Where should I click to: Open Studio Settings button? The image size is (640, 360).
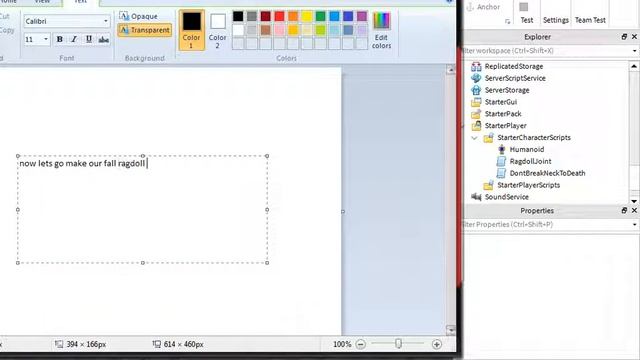tap(556, 20)
